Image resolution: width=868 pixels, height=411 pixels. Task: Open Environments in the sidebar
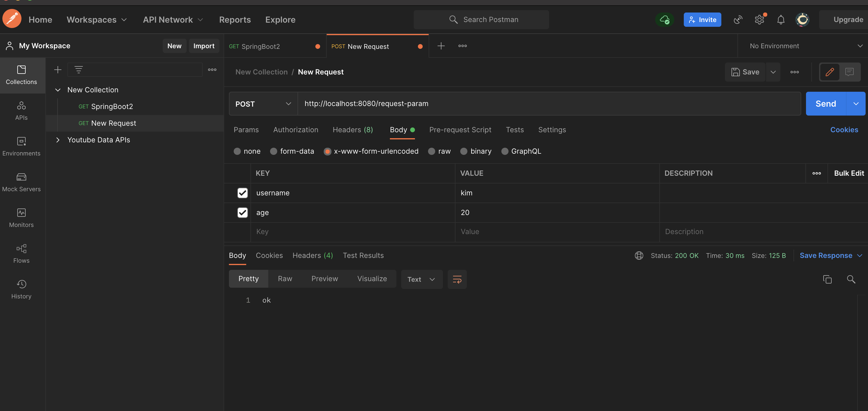[21, 147]
